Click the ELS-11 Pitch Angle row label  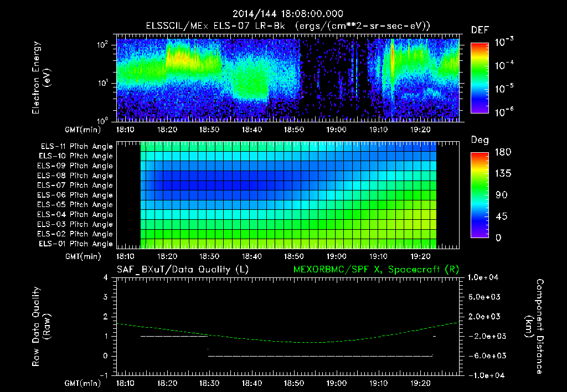(76, 147)
